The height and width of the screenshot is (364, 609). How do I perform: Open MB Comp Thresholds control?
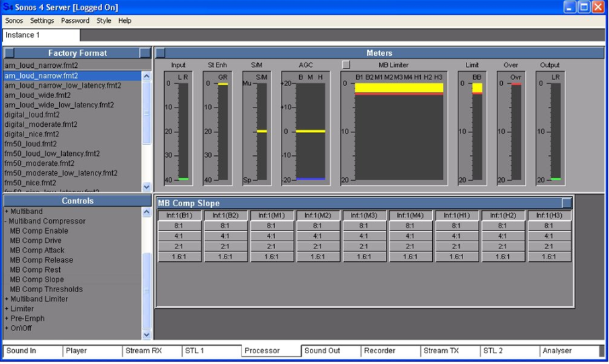pos(46,289)
